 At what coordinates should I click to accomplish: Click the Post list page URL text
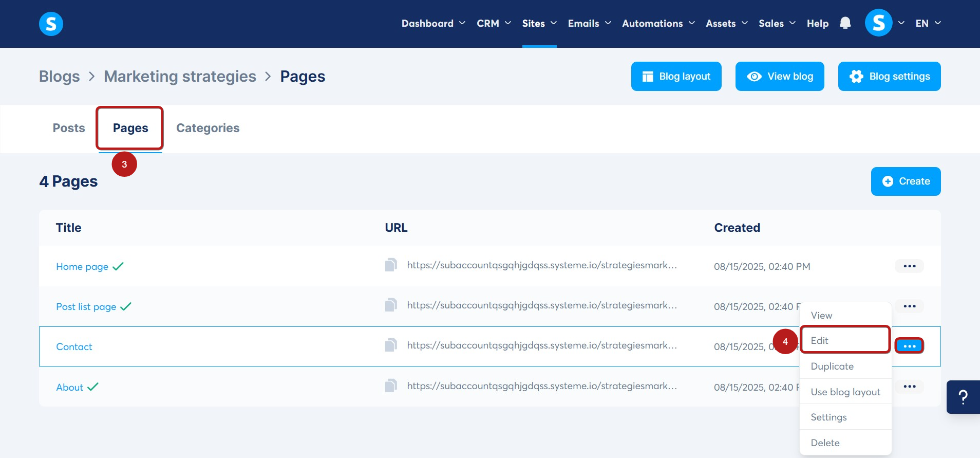pos(542,305)
